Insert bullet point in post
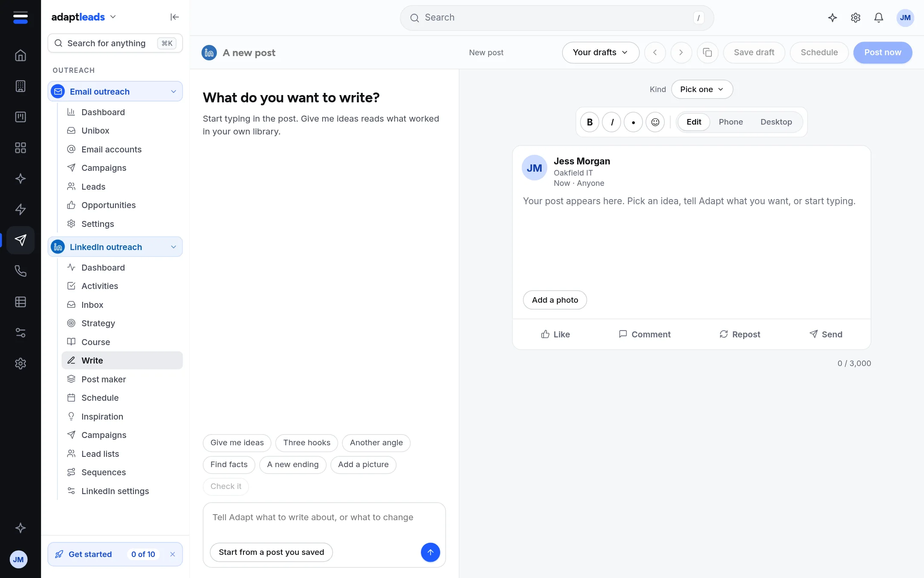Screen dimensions: 924x578 (x=633, y=122)
